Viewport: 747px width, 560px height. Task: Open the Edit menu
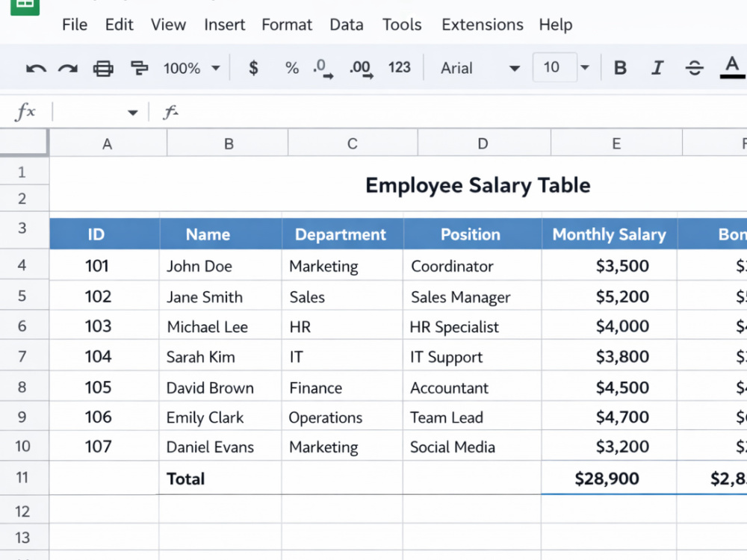pos(119,25)
